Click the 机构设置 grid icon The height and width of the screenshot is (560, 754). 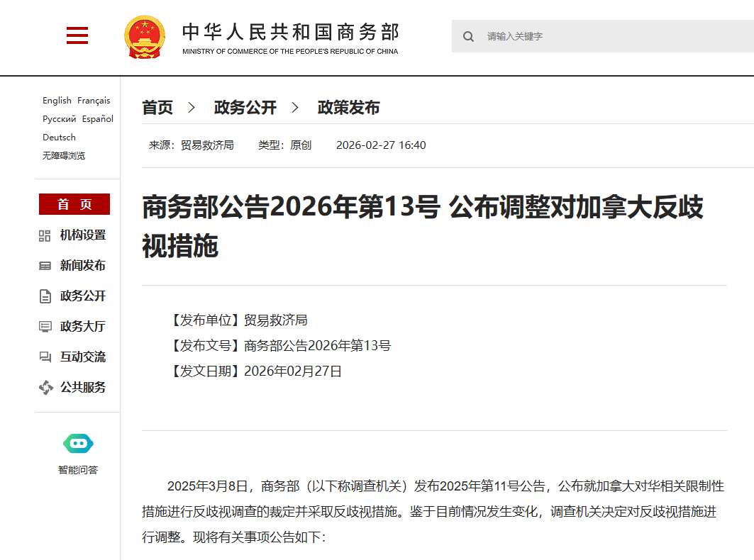tap(45, 235)
